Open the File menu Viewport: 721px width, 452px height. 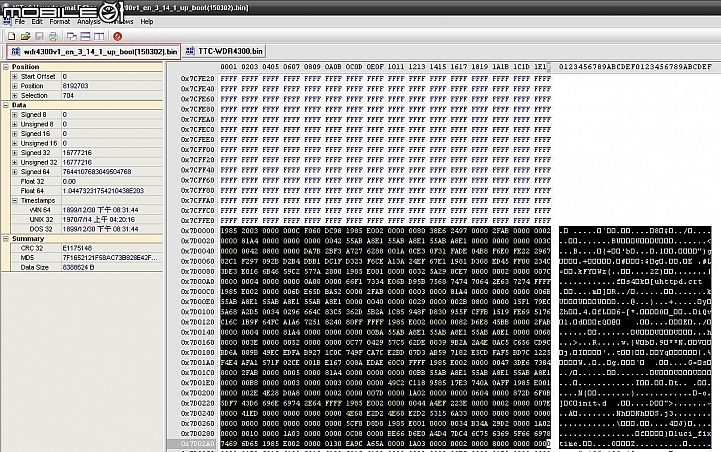[20, 22]
